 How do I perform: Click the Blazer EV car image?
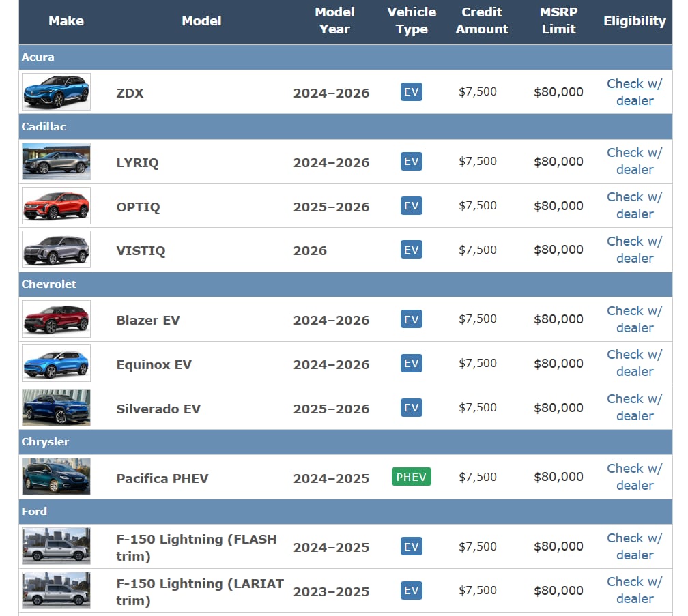(x=56, y=319)
